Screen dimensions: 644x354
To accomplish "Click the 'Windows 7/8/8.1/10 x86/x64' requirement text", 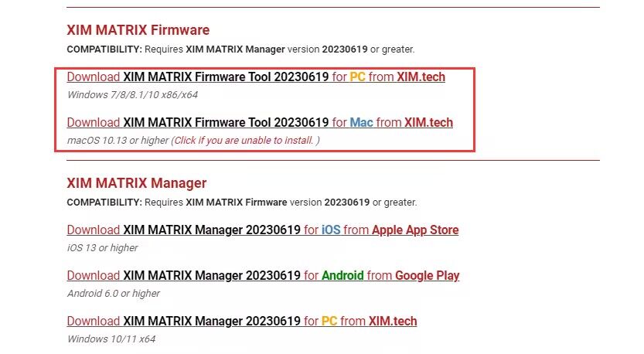I will click(134, 95).
